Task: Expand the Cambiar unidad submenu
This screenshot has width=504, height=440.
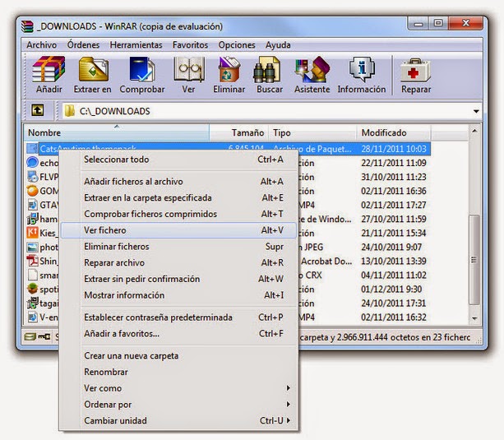Action: coord(178,420)
